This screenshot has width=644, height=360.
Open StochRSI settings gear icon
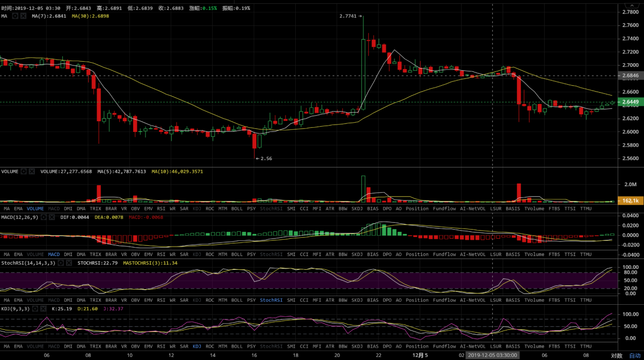tap(61, 263)
